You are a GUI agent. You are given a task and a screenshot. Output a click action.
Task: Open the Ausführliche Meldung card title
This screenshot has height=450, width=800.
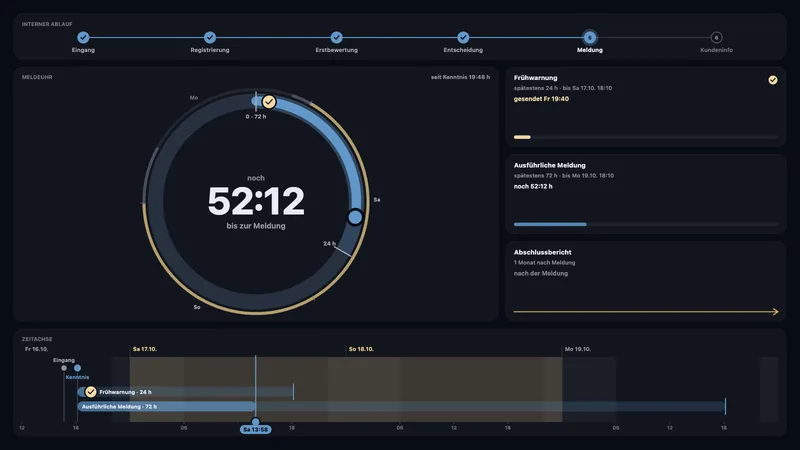tap(549, 165)
